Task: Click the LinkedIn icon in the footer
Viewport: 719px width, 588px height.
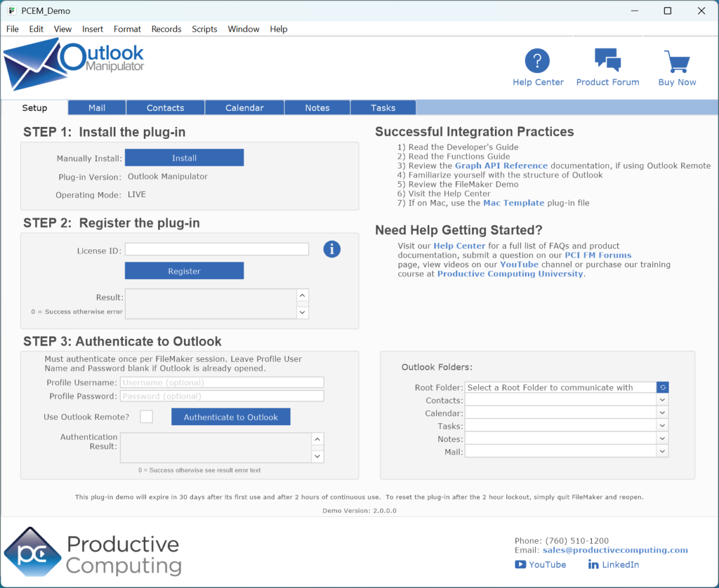Action: [x=593, y=565]
